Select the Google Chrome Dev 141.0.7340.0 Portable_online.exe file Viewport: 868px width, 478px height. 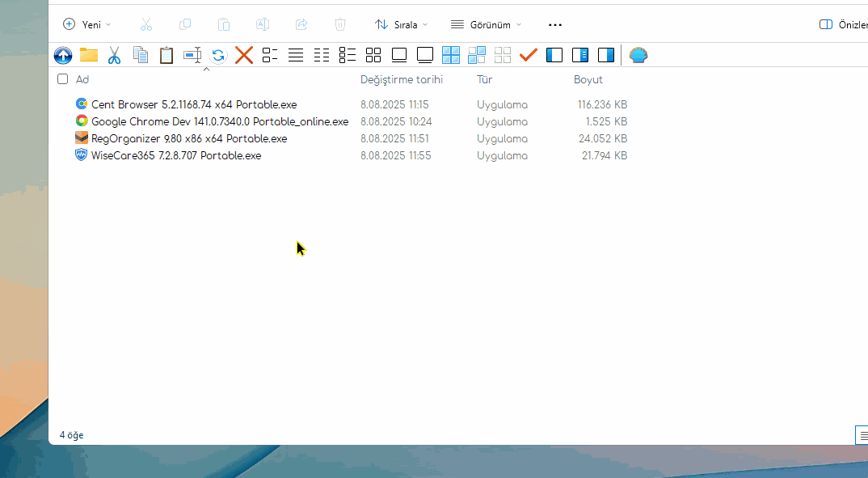[x=220, y=121]
